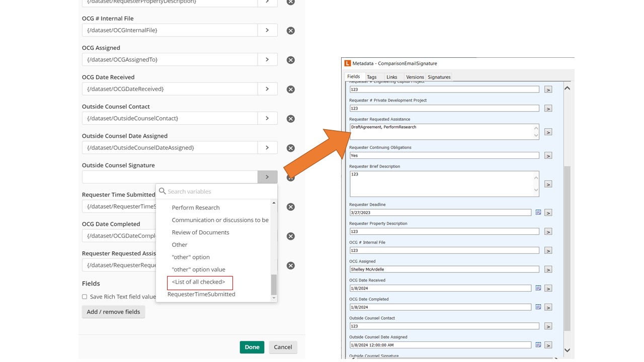The image size is (644, 362).
Task: Open the Signatures tab
Action: 439,77
